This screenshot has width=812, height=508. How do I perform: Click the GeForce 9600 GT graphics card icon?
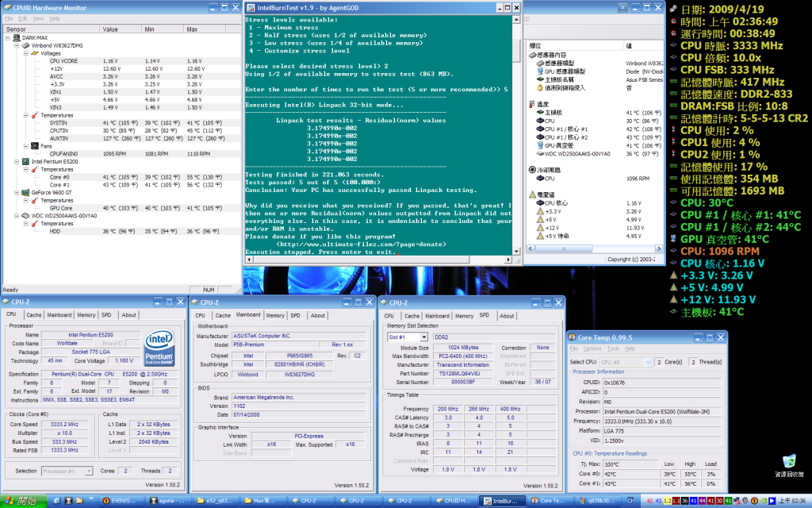pyautogui.click(x=25, y=192)
